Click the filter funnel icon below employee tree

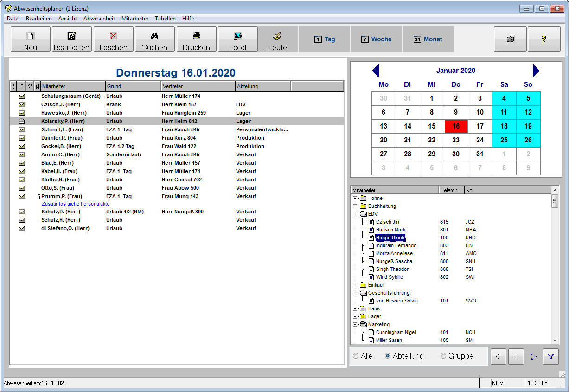click(551, 356)
